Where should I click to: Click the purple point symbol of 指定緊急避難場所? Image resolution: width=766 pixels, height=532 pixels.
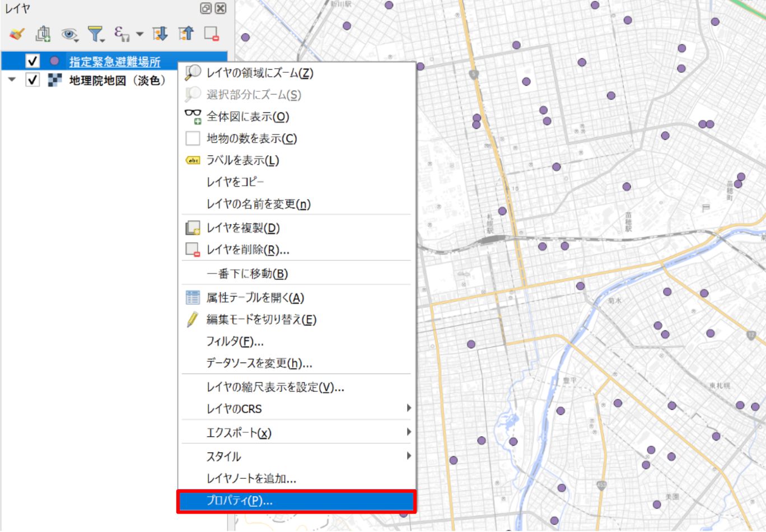(54, 60)
